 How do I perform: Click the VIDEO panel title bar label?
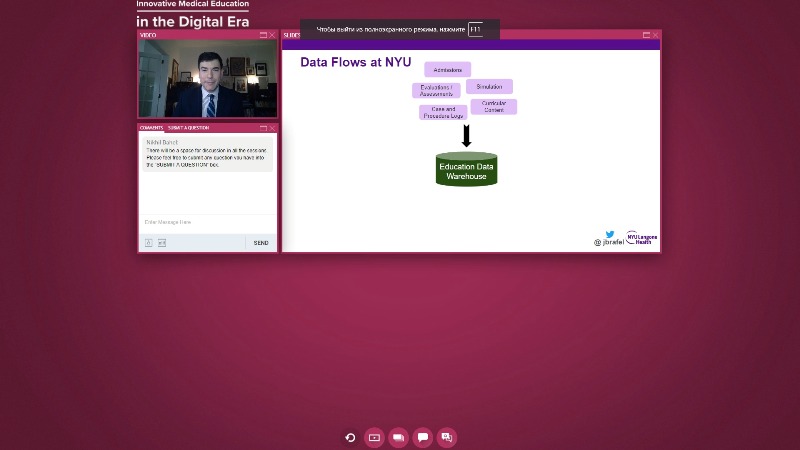148,35
